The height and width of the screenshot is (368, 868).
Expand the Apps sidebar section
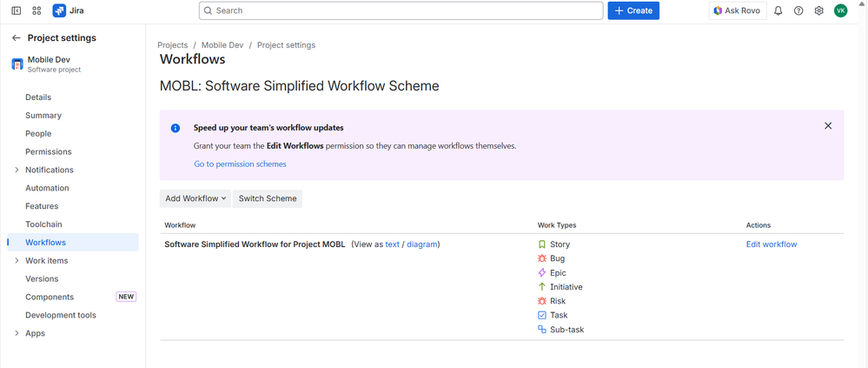pyautogui.click(x=17, y=333)
